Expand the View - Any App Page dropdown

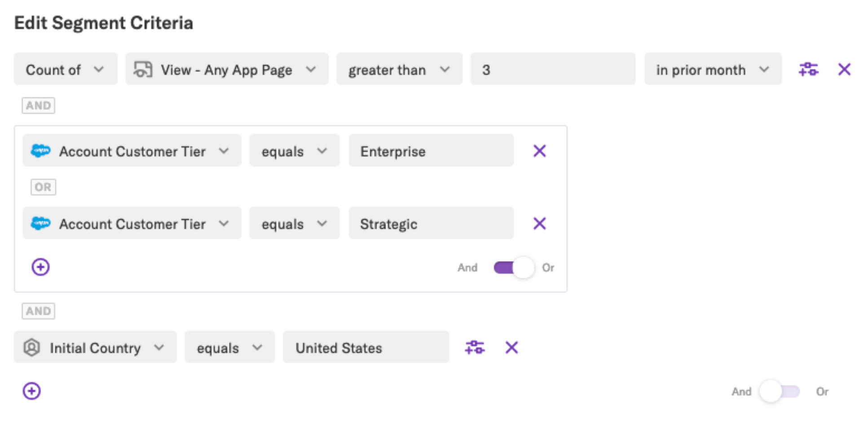tap(227, 69)
